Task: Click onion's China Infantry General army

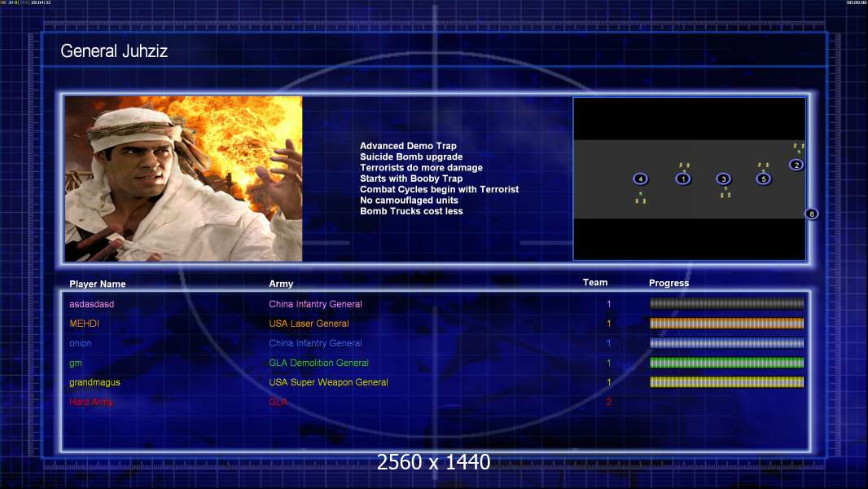Action: tap(316, 343)
